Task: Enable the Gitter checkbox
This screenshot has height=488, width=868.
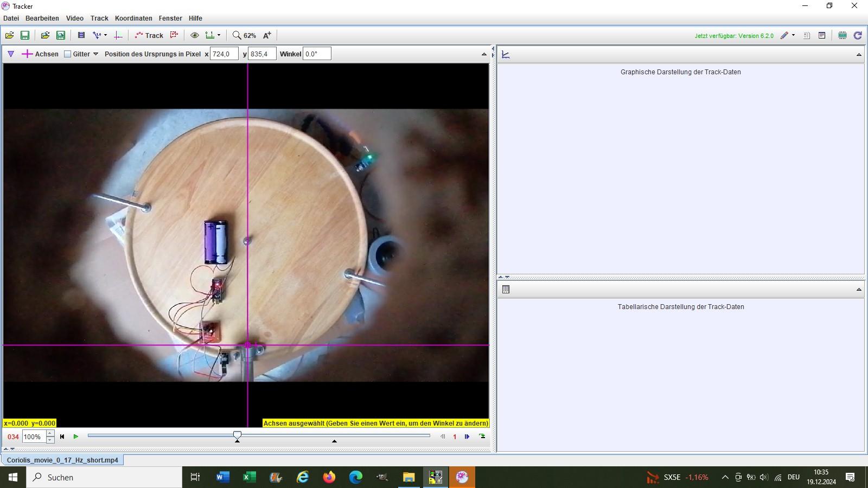Action: [68, 54]
